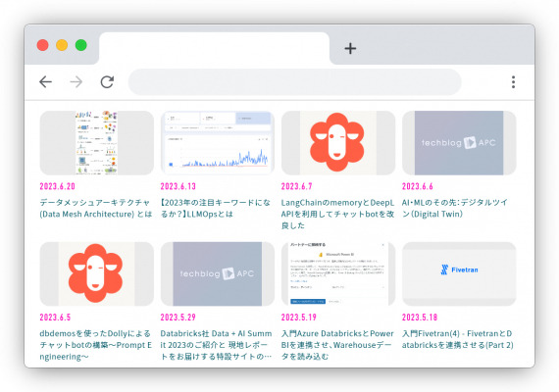559x392 pixels.
Task: Open the three-dot browser menu
Action: point(513,82)
